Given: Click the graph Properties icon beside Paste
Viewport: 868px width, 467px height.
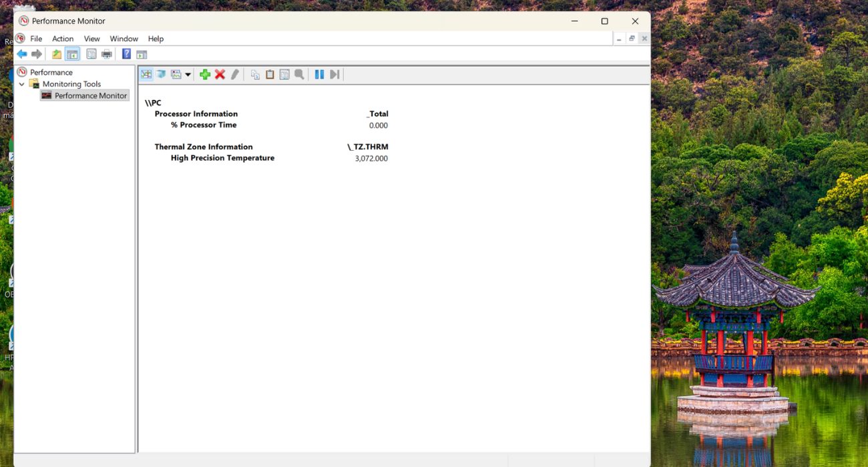Looking at the screenshot, I should coord(284,74).
